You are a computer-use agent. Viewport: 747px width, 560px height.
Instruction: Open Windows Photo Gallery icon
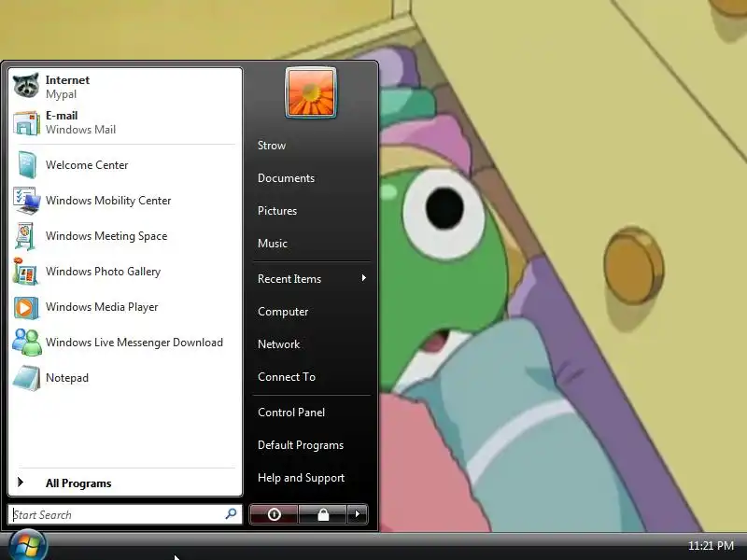point(26,272)
